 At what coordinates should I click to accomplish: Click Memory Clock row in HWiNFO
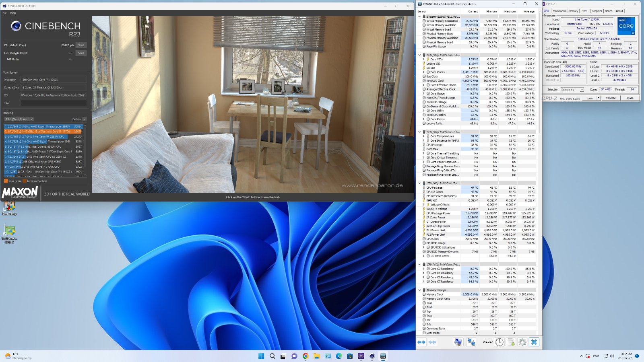[x=479, y=294]
